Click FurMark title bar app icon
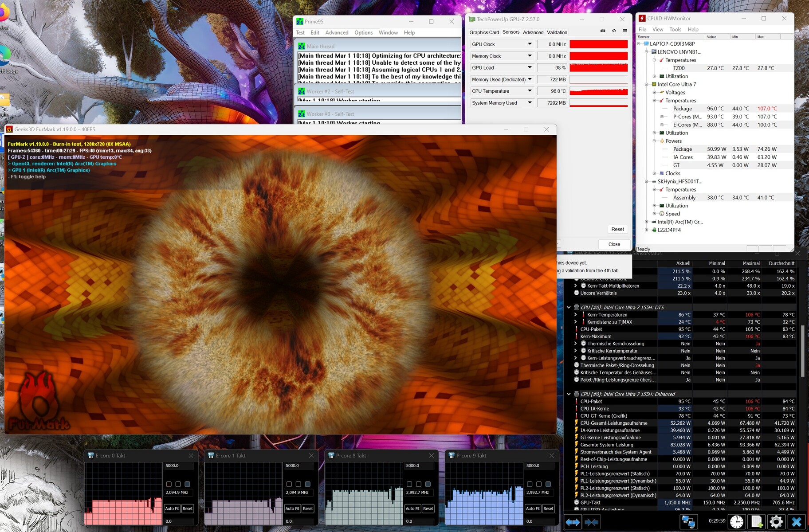 click(x=9, y=129)
